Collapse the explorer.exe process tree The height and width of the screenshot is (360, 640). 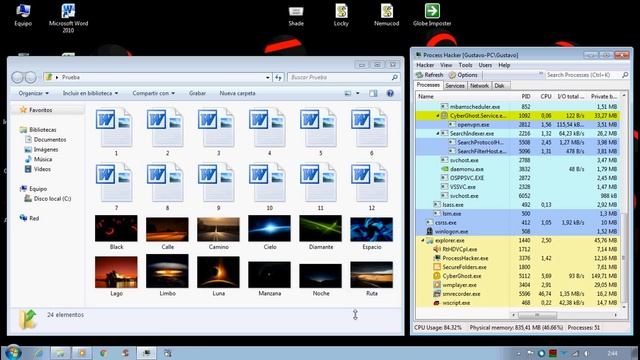point(422,240)
